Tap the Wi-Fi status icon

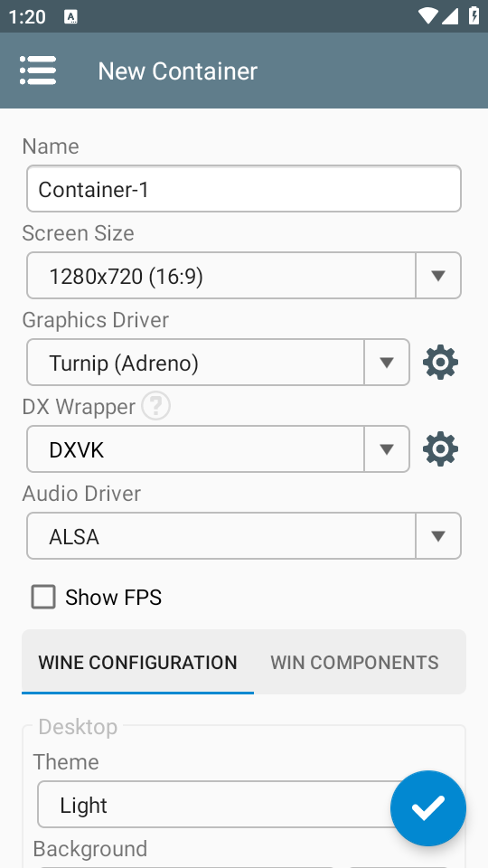[x=428, y=16]
